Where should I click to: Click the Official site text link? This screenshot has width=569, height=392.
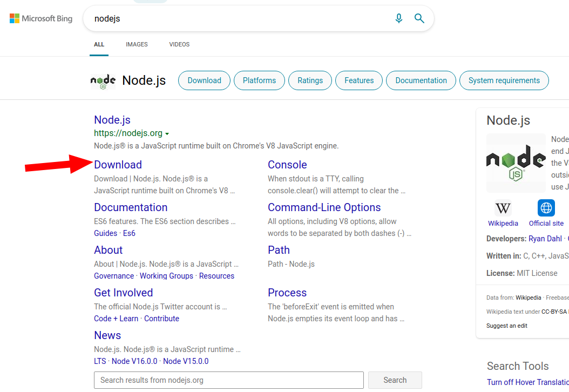(546, 223)
